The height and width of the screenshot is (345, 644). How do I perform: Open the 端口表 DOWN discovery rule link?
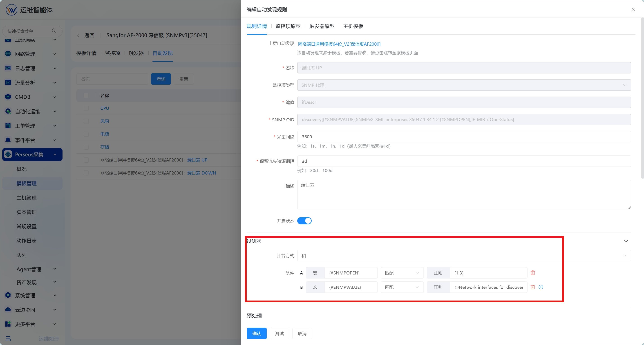coord(201,173)
